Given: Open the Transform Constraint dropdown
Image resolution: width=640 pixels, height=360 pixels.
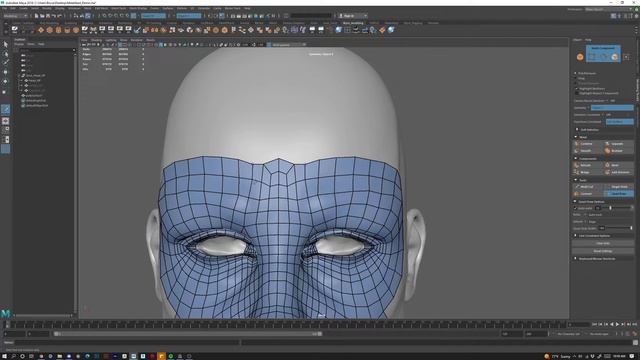Looking at the screenshot, I should (620, 122).
